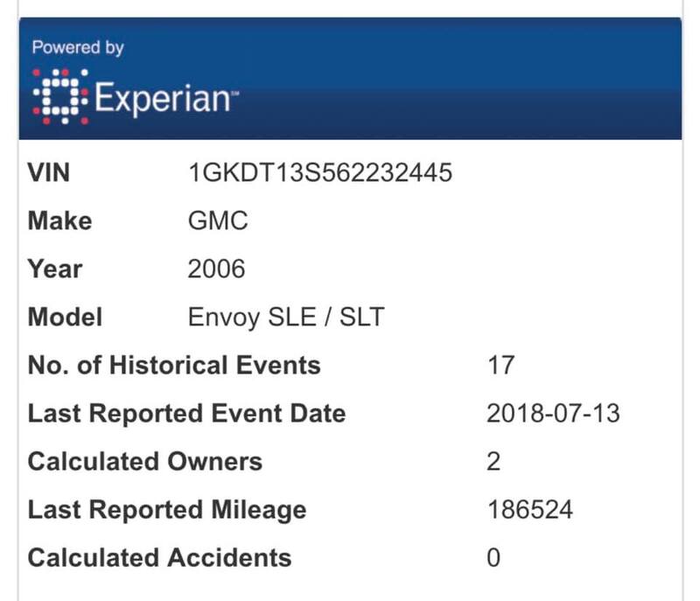
Task: Click the Last Reported Event Date label
Action: pos(186,413)
